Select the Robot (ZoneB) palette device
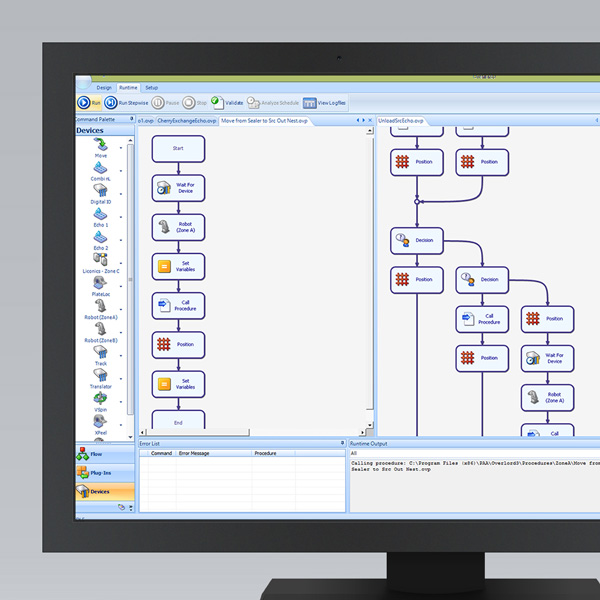Image resolution: width=600 pixels, height=600 pixels. point(101,332)
